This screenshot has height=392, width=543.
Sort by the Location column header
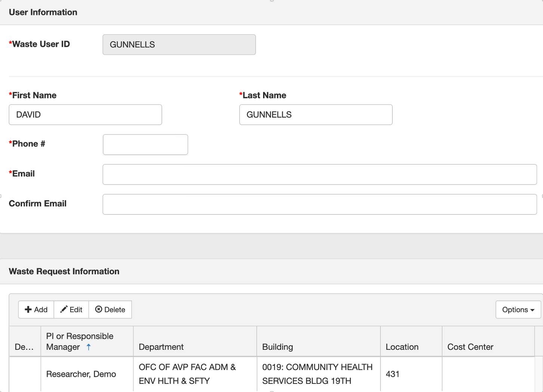[402, 347]
